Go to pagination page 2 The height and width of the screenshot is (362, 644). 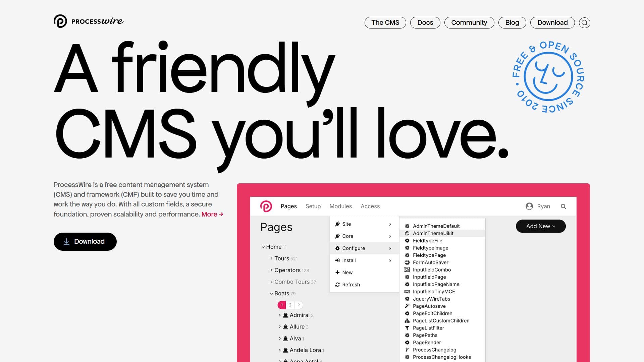pyautogui.click(x=290, y=305)
